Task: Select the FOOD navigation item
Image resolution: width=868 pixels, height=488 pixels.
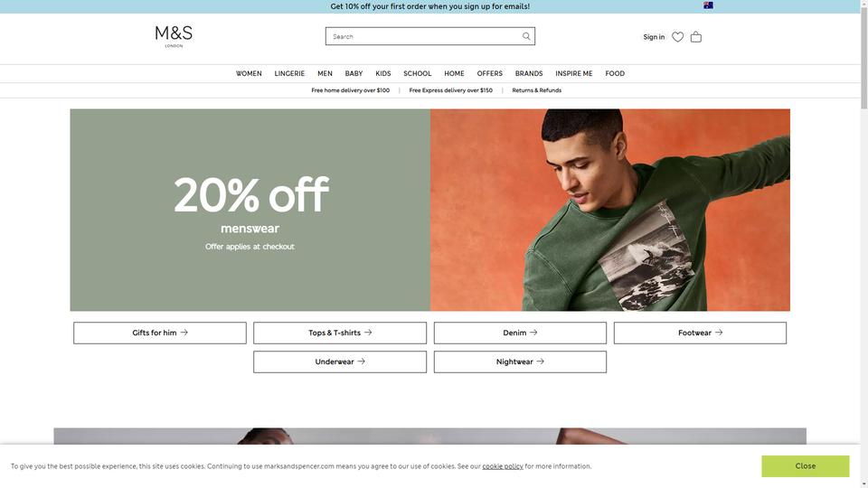Action: click(x=615, y=73)
